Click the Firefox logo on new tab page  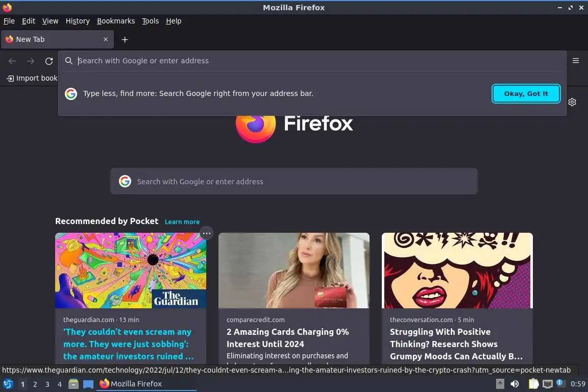click(x=255, y=129)
